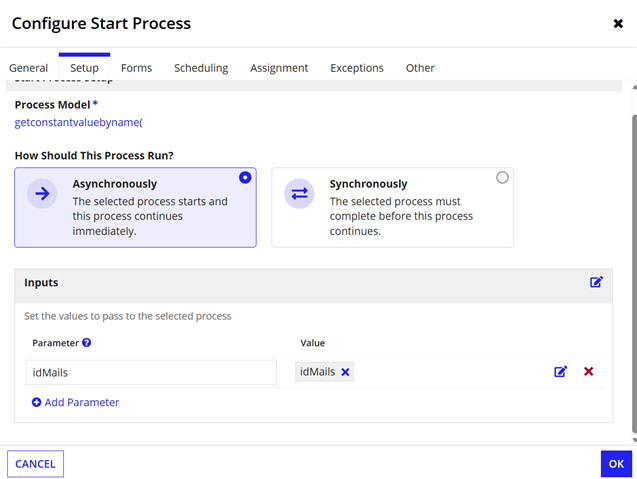Click the Inputs section edit icon
Viewport: 637px width, 479px height.
(x=596, y=283)
